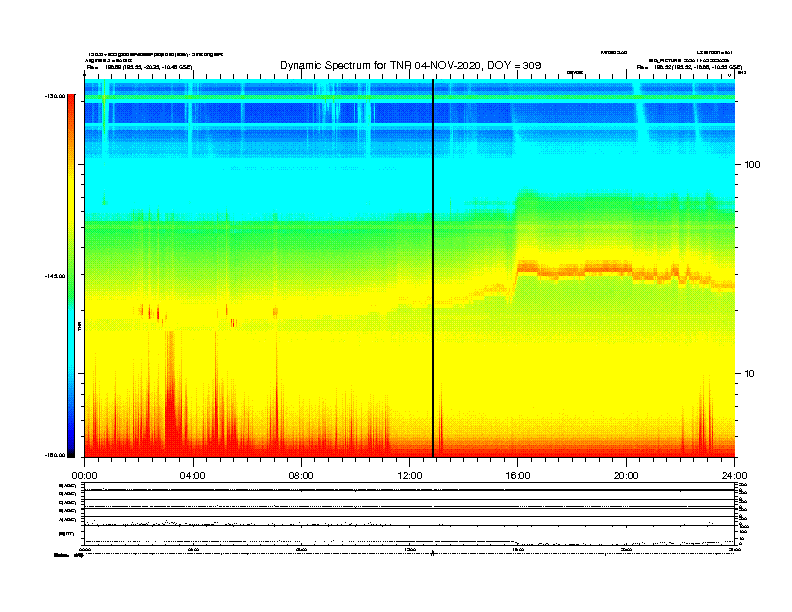792x612 pixels.
Task: Click the dark blue bottom of the colorbar
Action: tap(71, 444)
